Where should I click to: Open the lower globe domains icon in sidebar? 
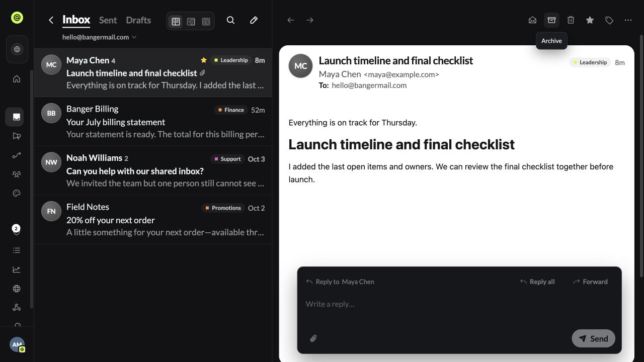[17, 289]
